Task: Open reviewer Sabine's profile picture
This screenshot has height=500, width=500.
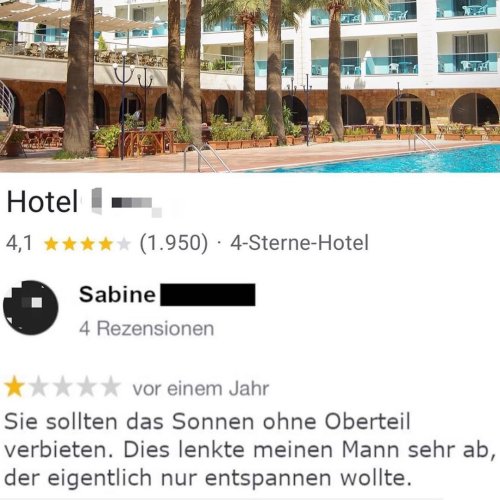Action: [31, 307]
